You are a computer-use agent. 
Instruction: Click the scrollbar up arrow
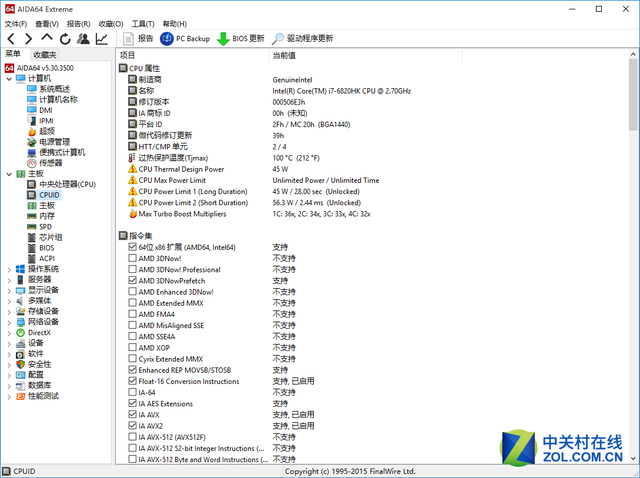(633, 54)
